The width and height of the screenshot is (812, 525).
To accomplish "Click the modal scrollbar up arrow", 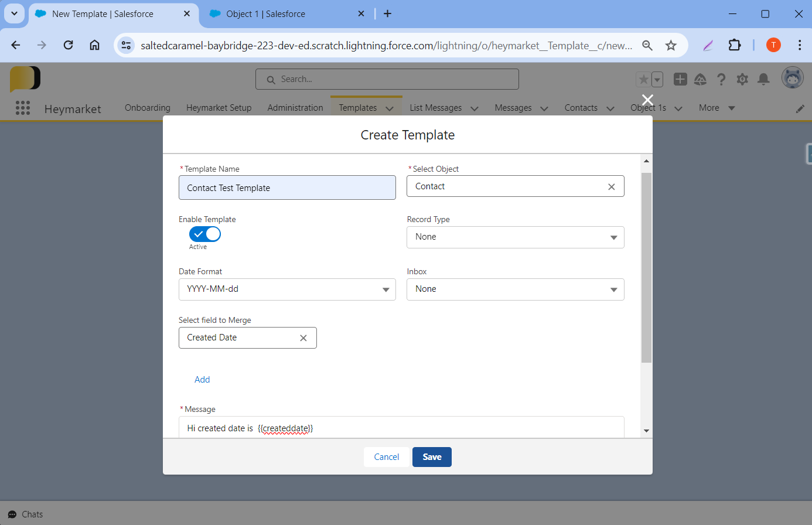I will [646, 161].
